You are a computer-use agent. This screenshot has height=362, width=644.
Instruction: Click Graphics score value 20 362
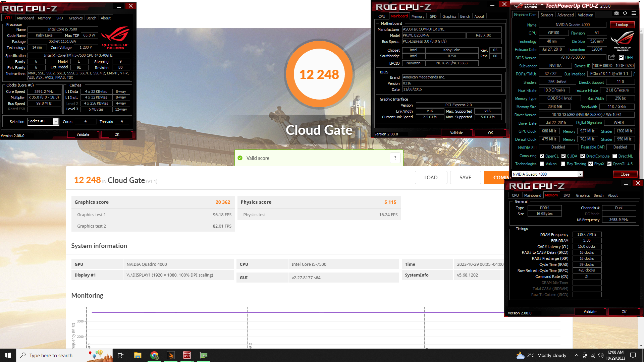(x=223, y=202)
